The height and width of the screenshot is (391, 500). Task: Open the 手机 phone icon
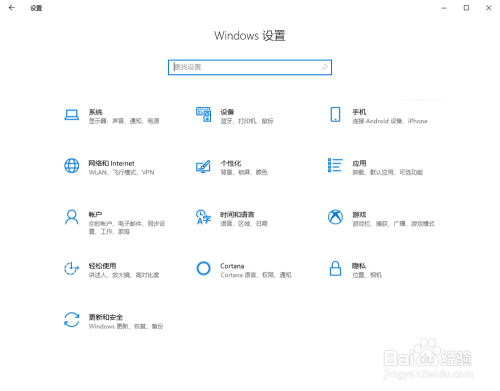[335, 114]
